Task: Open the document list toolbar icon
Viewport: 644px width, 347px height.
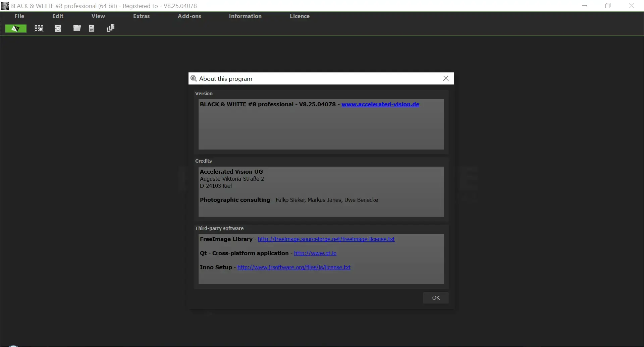Action: pos(91,28)
